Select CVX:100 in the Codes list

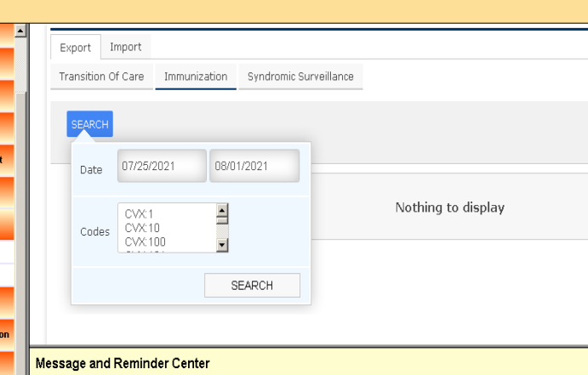coord(146,241)
